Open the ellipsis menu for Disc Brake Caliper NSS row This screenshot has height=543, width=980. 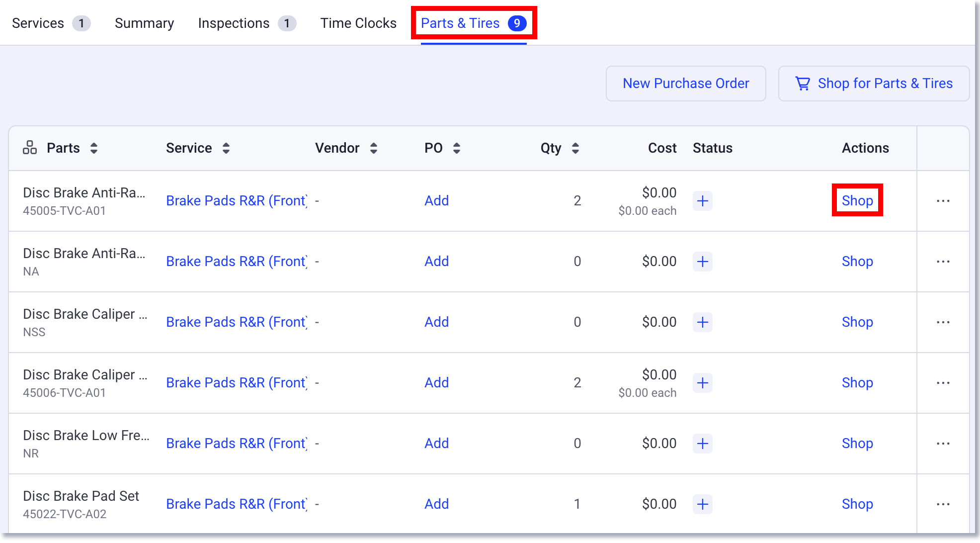click(943, 322)
